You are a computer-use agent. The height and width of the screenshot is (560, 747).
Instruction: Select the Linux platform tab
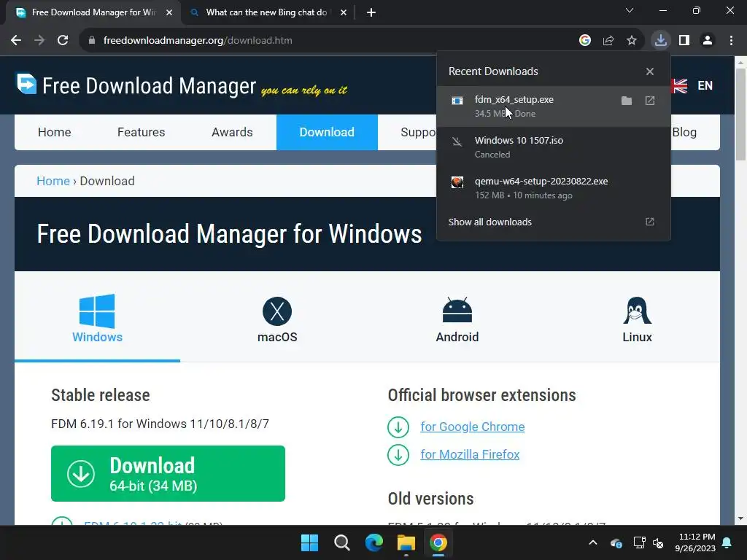point(637,318)
